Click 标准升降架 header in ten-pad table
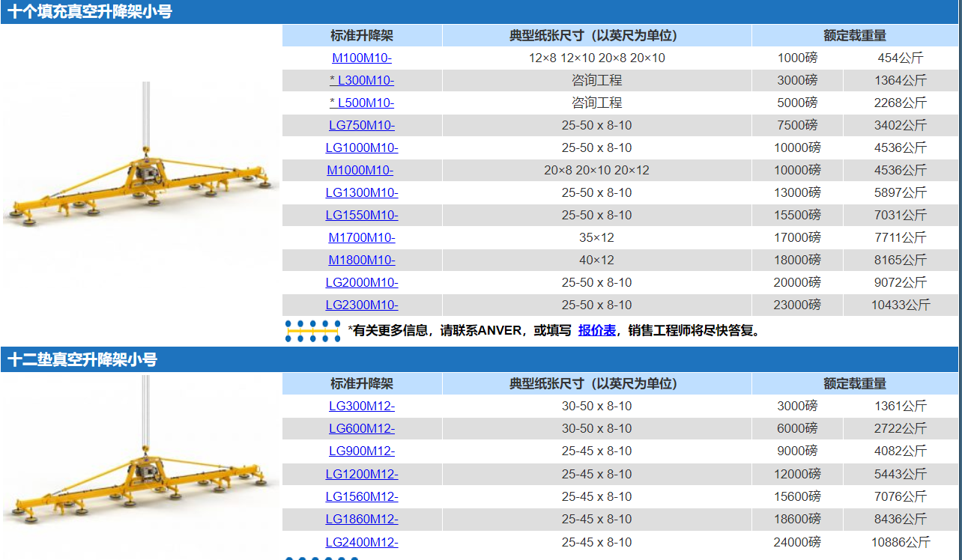 (x=362, y=35)
